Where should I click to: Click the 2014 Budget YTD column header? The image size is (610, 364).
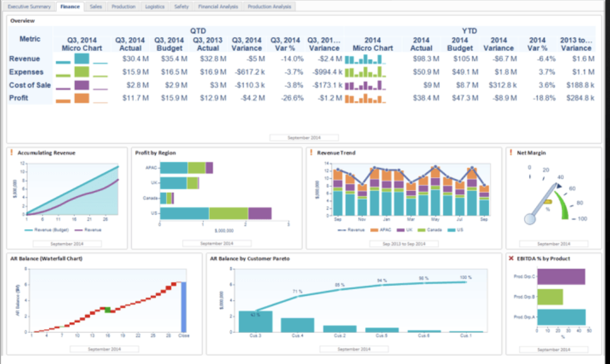point(460,44)
